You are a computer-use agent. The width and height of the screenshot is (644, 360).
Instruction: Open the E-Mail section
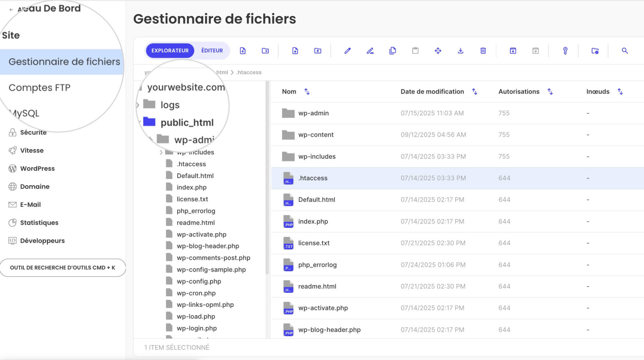click(x=31, y=204)
